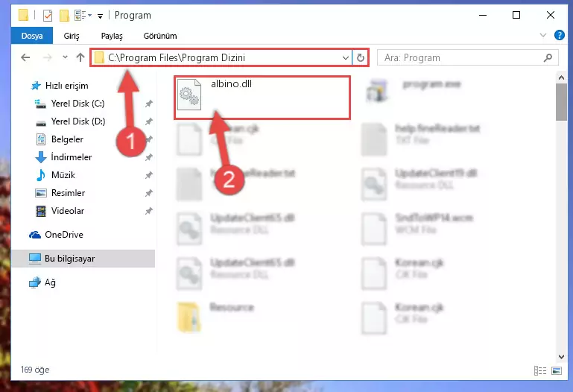The width and height of the screenshot is (573, 392).
Task: Select Bu bilgisayar in navigation pane
Action: point(83,259)
